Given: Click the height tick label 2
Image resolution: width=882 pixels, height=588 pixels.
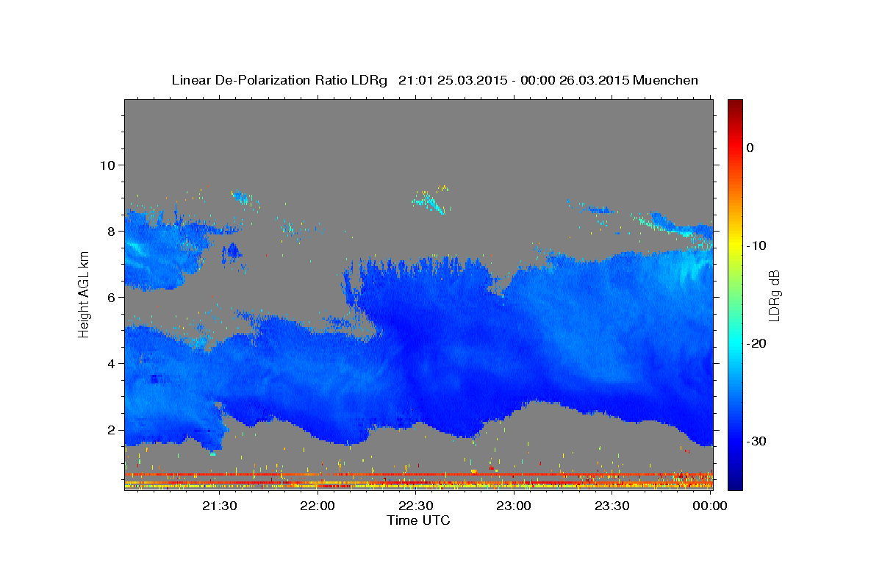Looking at the screenshot, I should [112, 429].
